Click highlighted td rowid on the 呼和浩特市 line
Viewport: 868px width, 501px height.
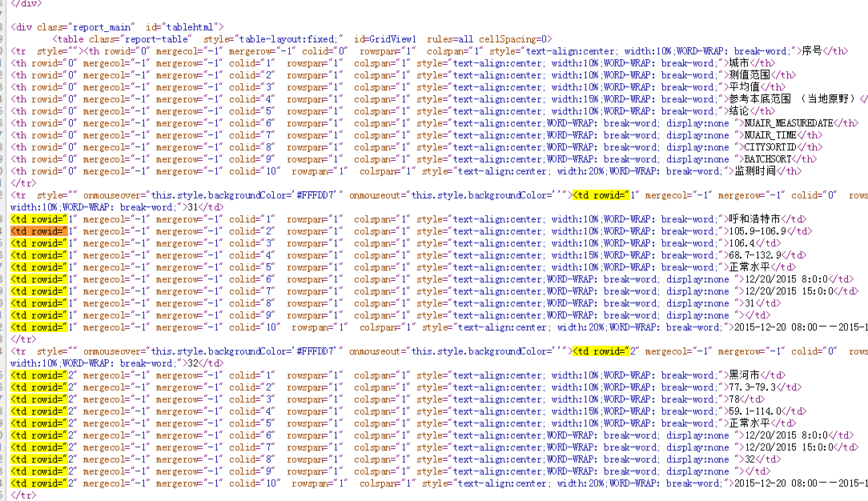coord(38,219)
